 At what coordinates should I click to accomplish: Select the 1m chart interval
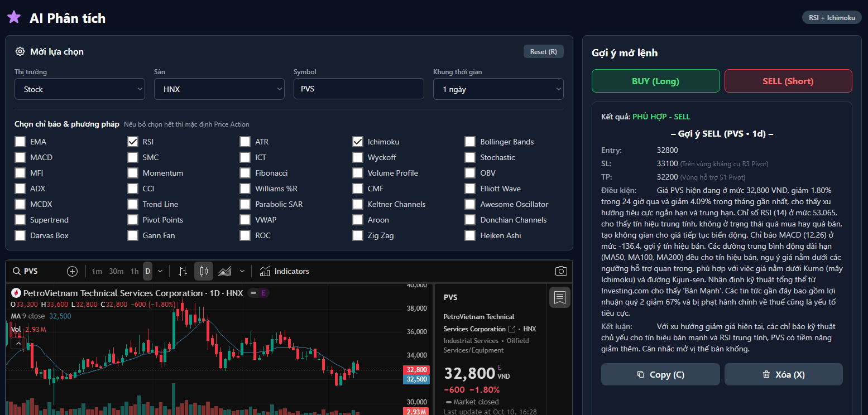coord(97,271)
